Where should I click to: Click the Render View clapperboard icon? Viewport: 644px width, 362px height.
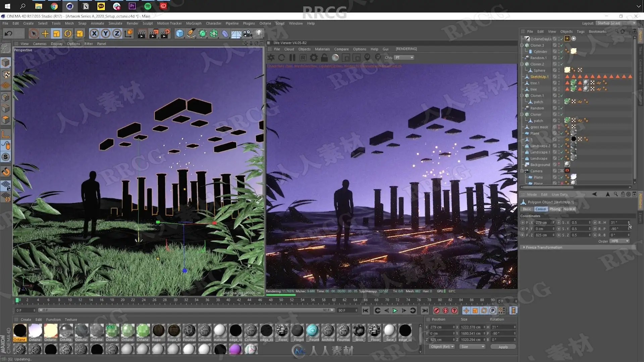pyautogui.click(x=142, y=34)
